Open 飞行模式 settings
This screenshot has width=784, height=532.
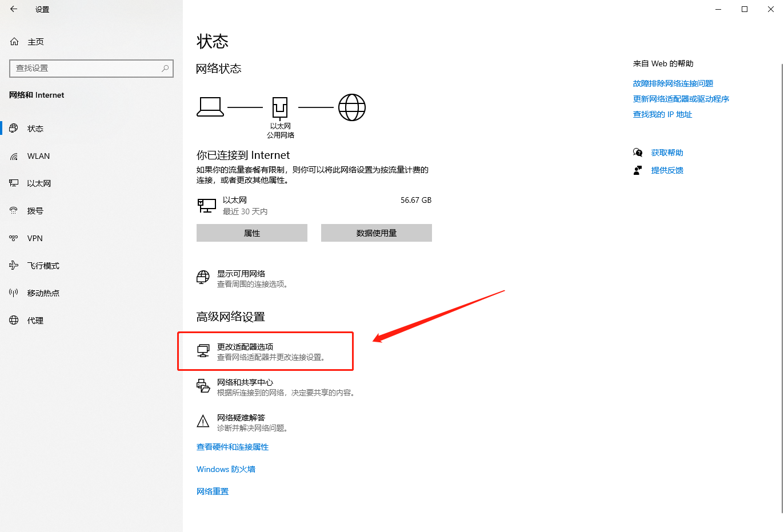pos(91,266)
